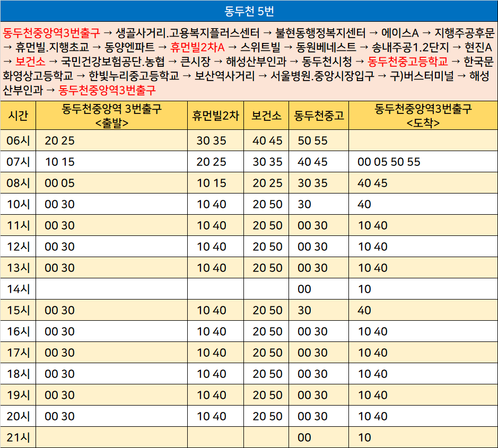Click 보건소 times '20 50' in 13시 row
Image resolution: width=498 pixels, height=448 pixels.
pyautogui.click(x=267, y=268)
